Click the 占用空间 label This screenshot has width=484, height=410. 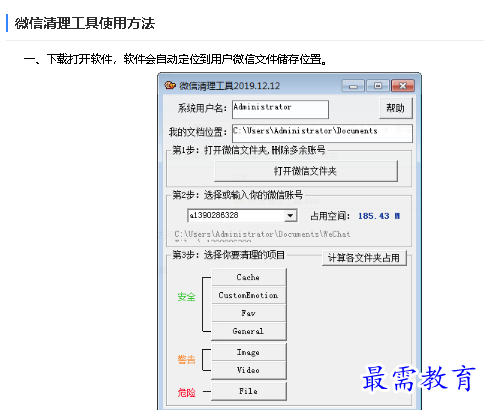pos(330,216)
